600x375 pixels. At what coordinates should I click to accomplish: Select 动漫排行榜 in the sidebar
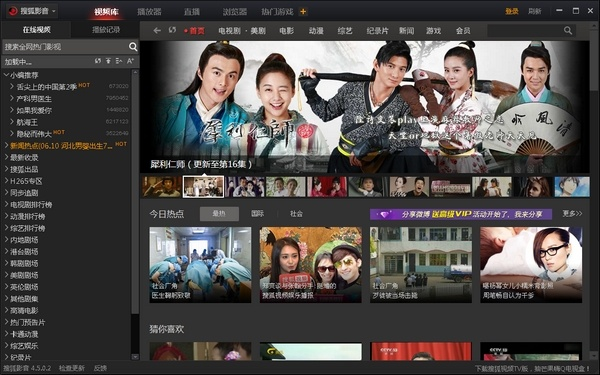click(x=28, y=216)
